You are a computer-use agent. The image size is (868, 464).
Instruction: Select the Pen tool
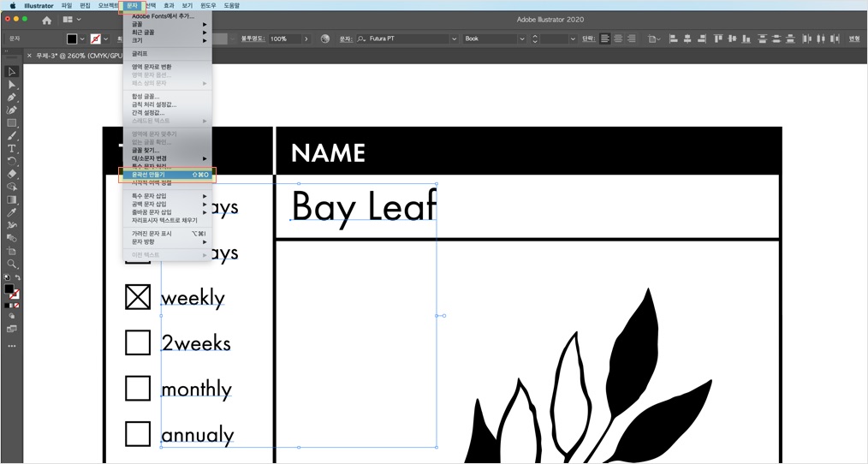point(12,97)
